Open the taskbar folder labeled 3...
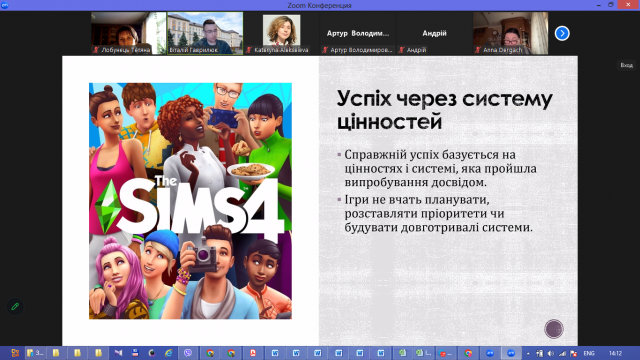The width and height of the screenshot is (640, 360). tap(35, 353)
